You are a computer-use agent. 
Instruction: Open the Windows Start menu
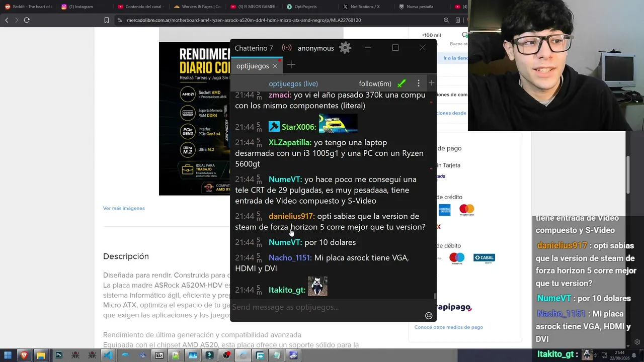click(x=8, y=355)
